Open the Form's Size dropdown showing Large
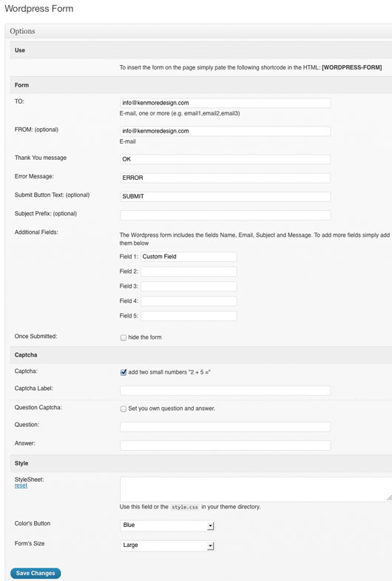 click(167, 545)
